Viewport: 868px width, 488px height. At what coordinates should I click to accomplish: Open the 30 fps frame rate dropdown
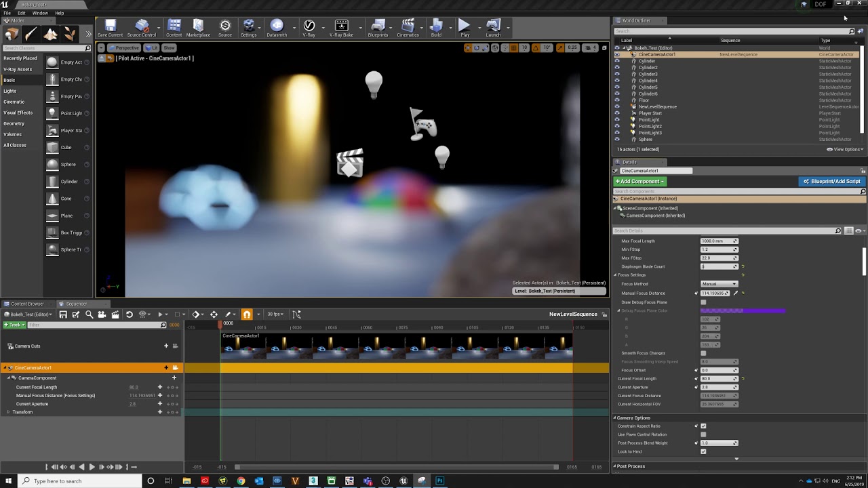click(x=277, y=314)
